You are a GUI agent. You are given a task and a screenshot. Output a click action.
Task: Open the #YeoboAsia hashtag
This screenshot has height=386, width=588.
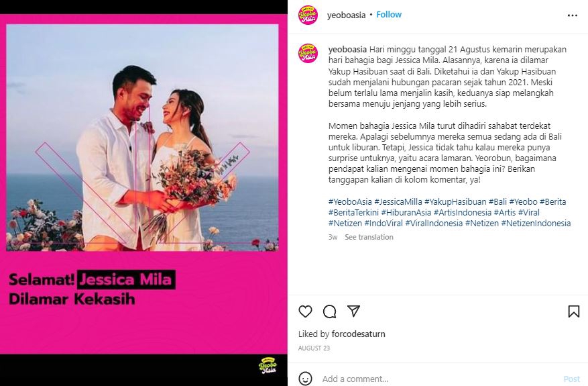(350, 201)
